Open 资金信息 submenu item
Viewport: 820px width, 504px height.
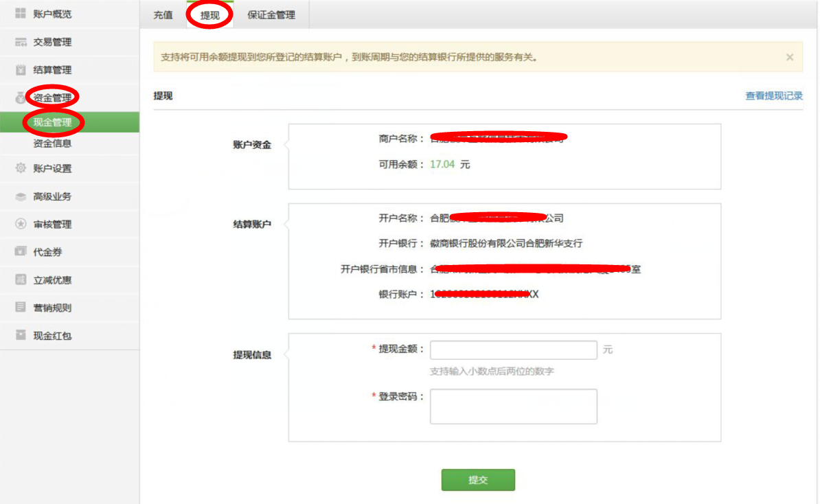point(52,144)
